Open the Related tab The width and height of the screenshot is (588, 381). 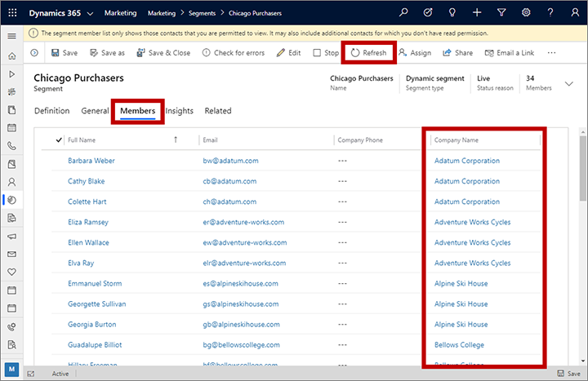pos(218,111)
